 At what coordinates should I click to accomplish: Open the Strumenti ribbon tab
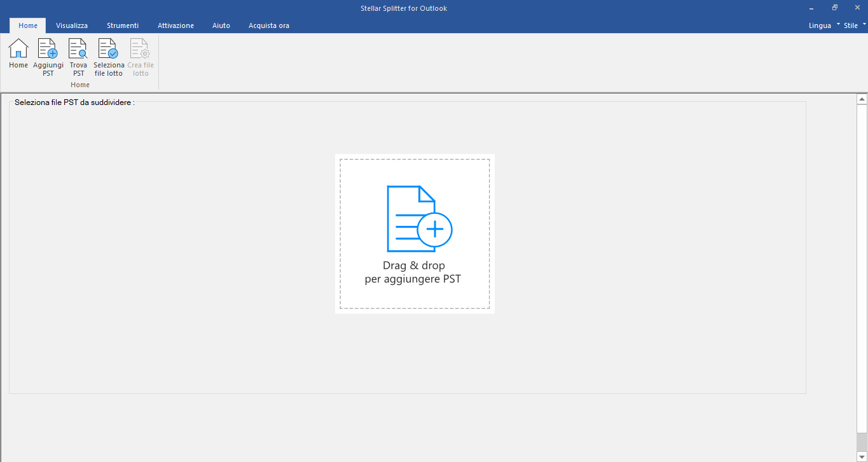click(x=123, y=25)
